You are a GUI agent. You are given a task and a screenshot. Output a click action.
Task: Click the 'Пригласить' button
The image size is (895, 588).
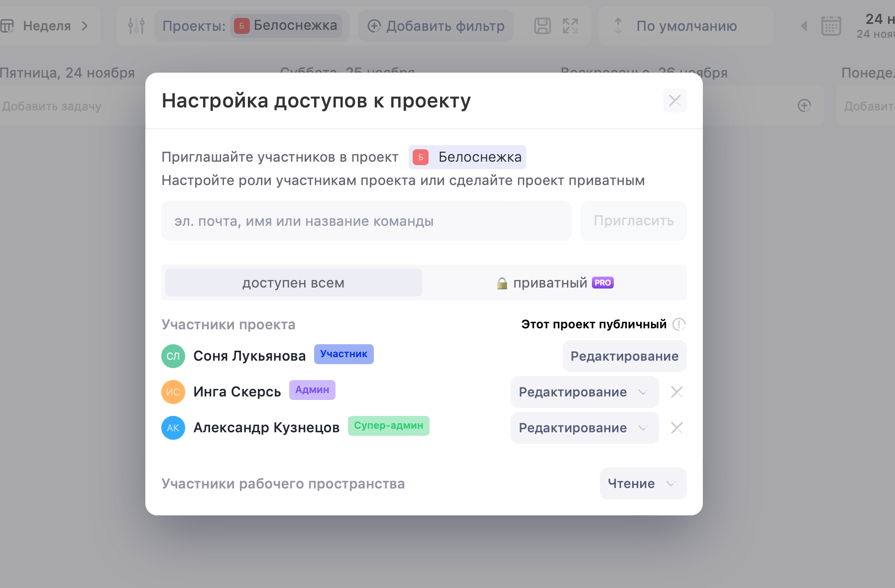633,221
